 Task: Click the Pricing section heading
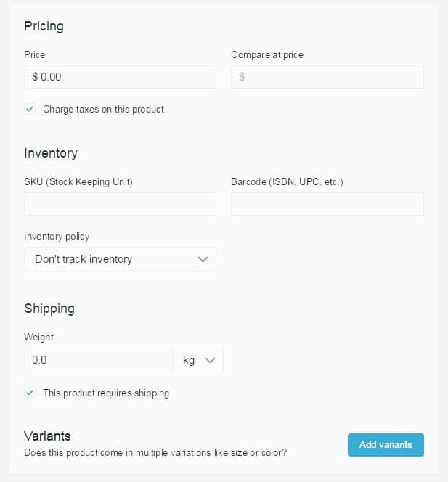tap(44, 26)
